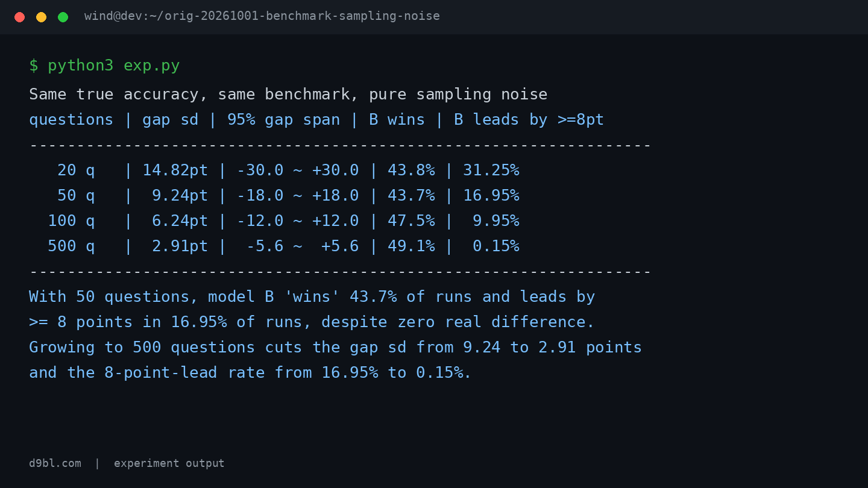Click the 'questions' column header
The width and height of the screenshot is (868, 488).
click(x=71, y=120)
